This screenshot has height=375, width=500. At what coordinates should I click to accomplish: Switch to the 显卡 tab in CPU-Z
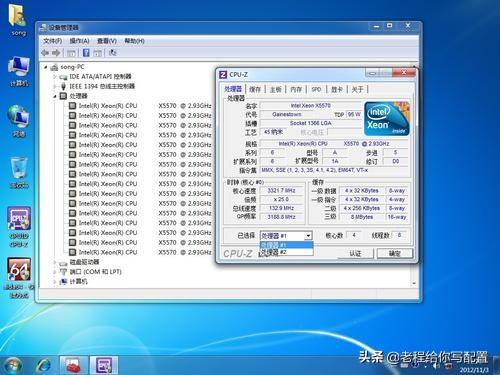click(337, 89)
